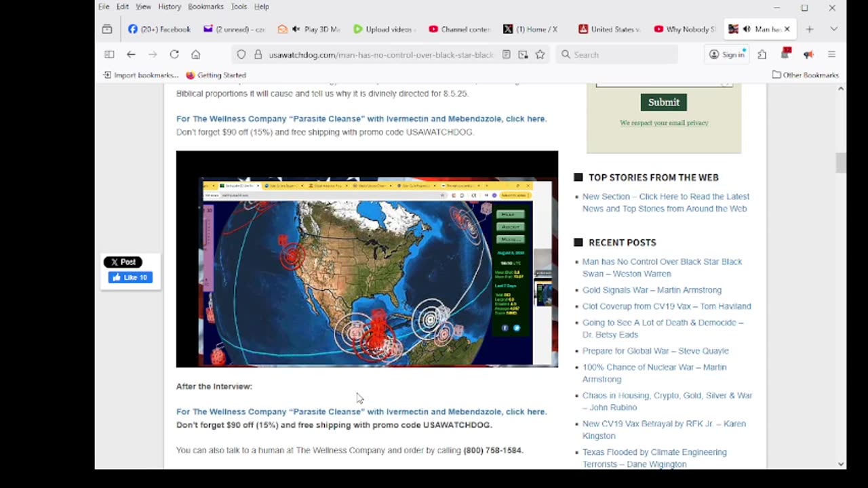Click the Sign in account button
This screenshot has height=488, width=868.
coord(727,55)
